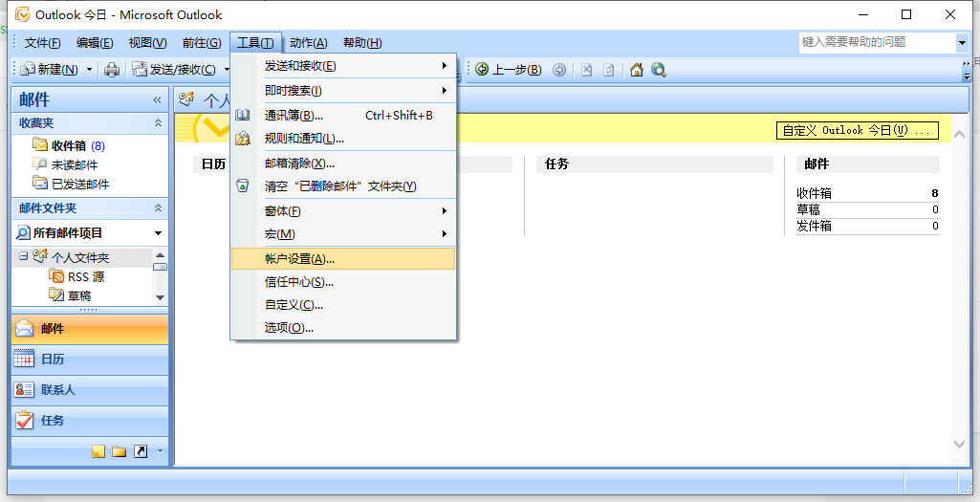Click the 个人文件夹 icon in tree
This screenshot has width=980, height=502.
pos(40,255)
